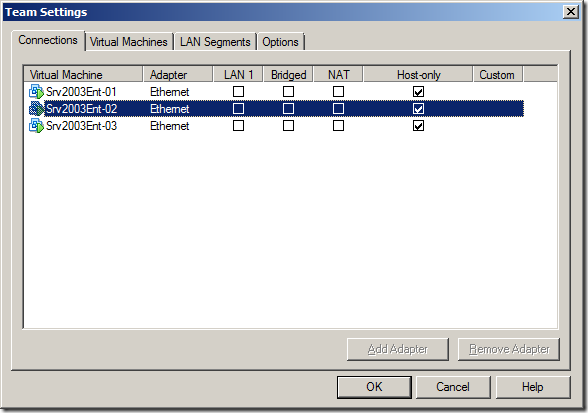Screen dimensions: 588x413
Task: Select the Connections tab
Action: (48, 40)
